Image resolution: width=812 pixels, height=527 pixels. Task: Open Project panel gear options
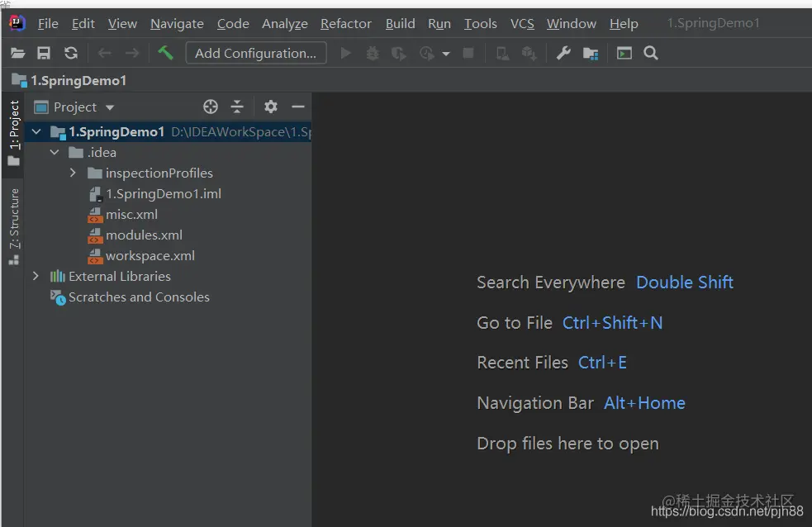271,107
